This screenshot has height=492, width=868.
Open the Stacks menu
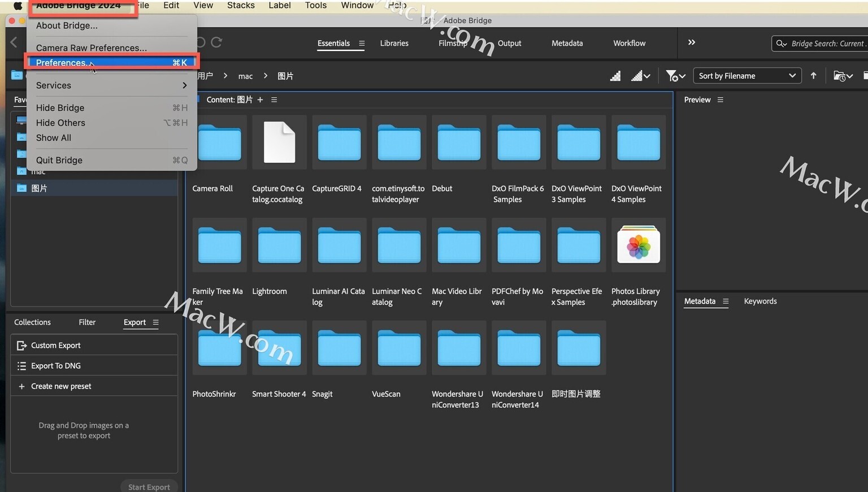241,5
